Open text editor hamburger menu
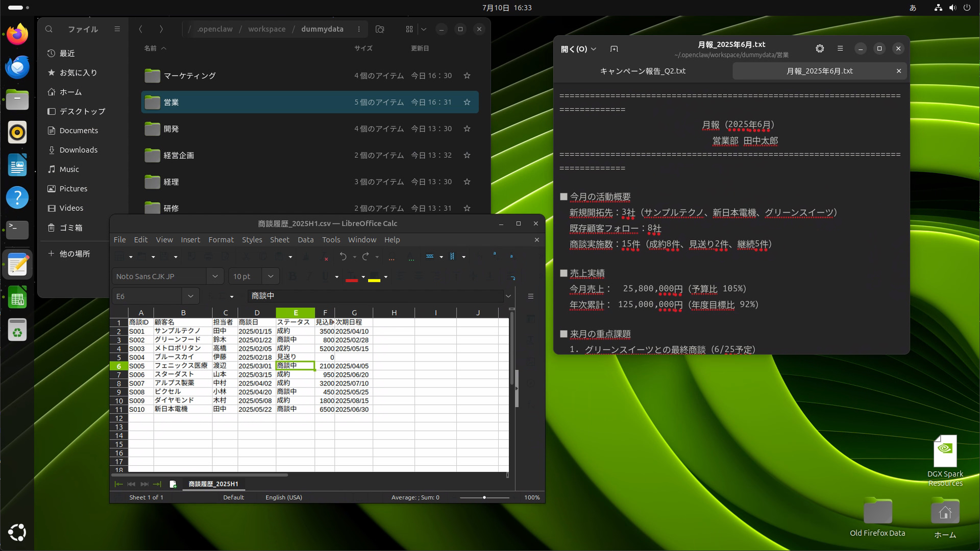Viewport: 980px width, 551px height. [840, 49]
